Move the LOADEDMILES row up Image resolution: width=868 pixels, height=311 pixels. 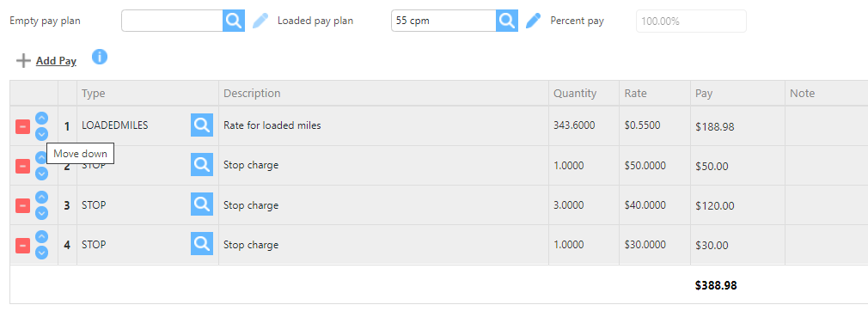(41, 119)
